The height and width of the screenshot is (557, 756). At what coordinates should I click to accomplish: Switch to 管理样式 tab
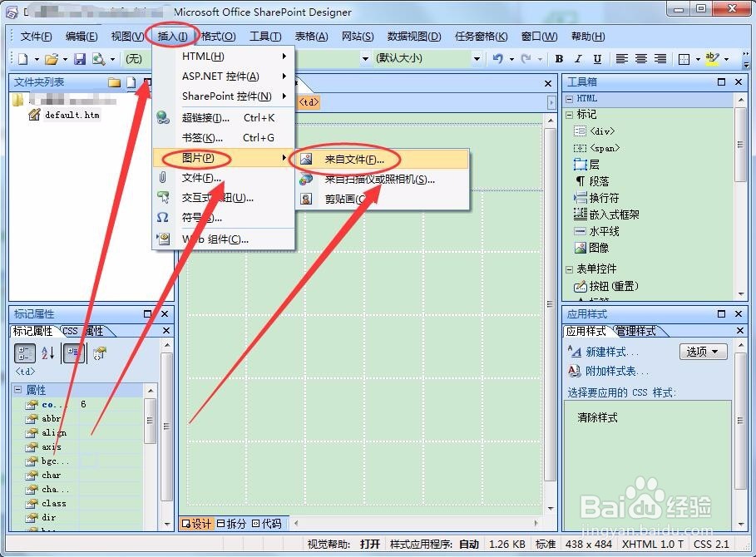pos(635,331)
